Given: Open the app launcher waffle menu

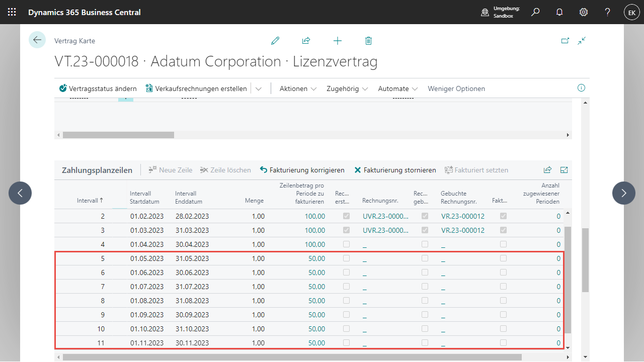Looking at the screenshot, I should (x=12, y=12).
